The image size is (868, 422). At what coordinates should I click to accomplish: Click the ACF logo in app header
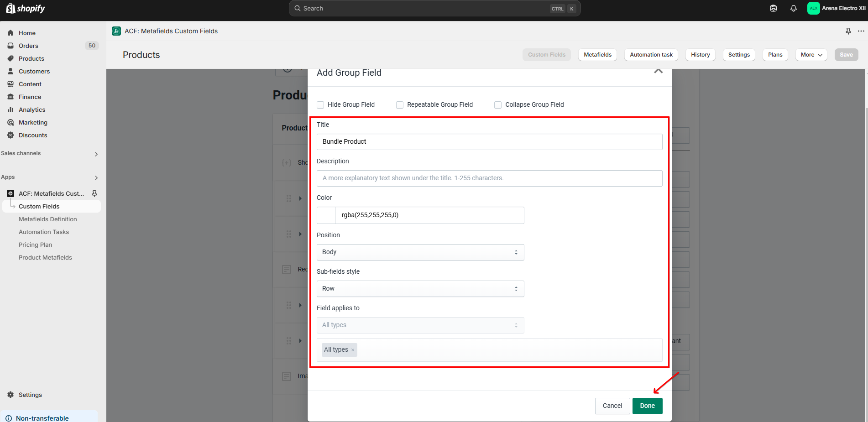click(116, 31)
